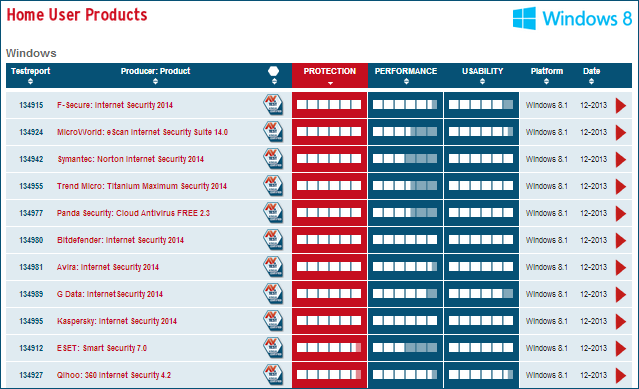Sort table by USABILITY column
This screenshot has height=389, width=639.
pos(483,75)
